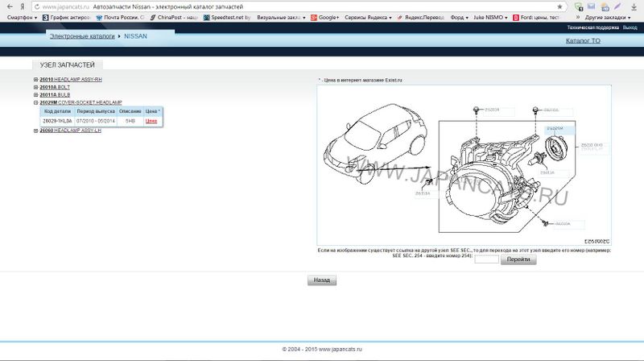Click the Описание column header
This screenshot has width=644, height=361.
point(130,111)
